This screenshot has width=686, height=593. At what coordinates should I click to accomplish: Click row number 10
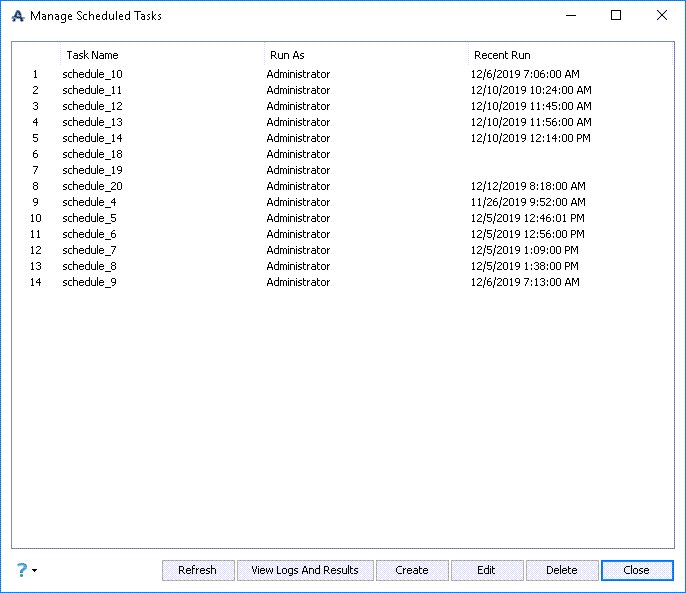pyautogui.click(x=35, y=218)
